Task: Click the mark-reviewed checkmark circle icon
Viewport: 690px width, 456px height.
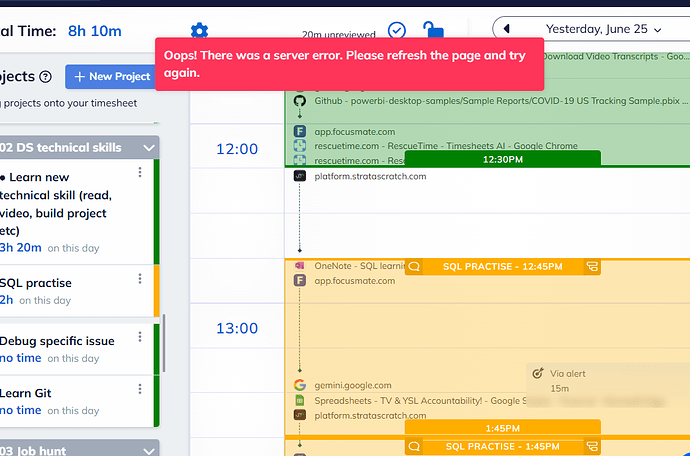Action: 396,31
